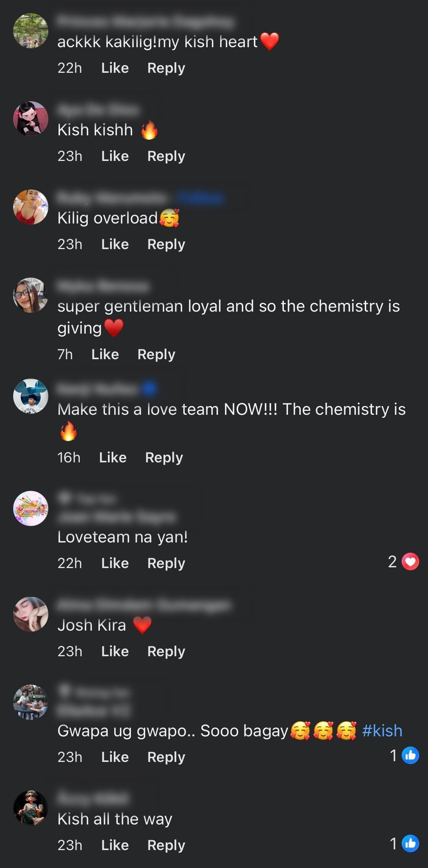428x868 pixels.
Task: Open cartoon avatar of Kish kishh commenter
Action: [x=31, y=119]
